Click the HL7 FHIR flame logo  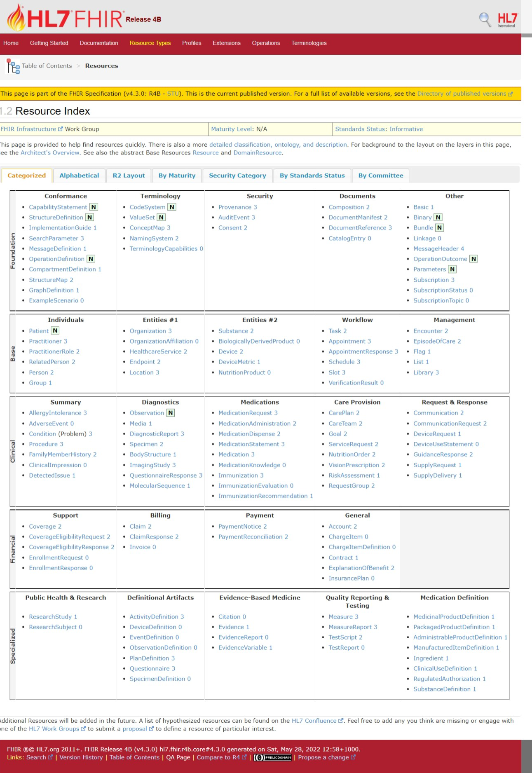pos(65,17)
